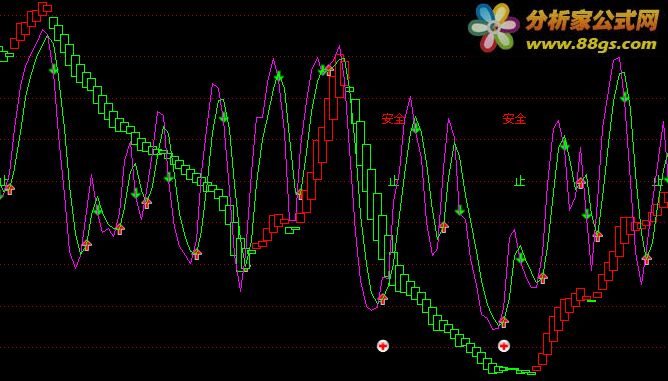The height and width of the screenshot is (381, 668).
Task: Select the right red 安全 label
Action: [514, 118]
